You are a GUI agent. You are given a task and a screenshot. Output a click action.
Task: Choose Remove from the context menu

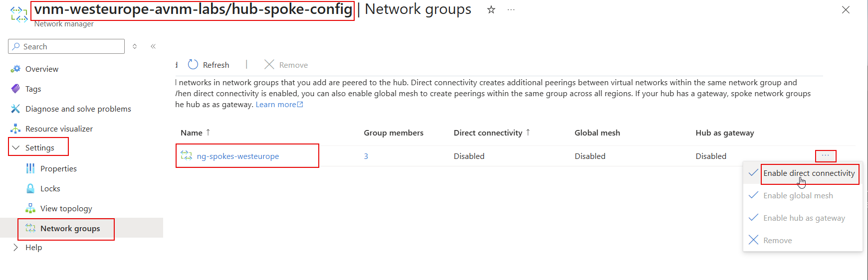click(777, 240)
